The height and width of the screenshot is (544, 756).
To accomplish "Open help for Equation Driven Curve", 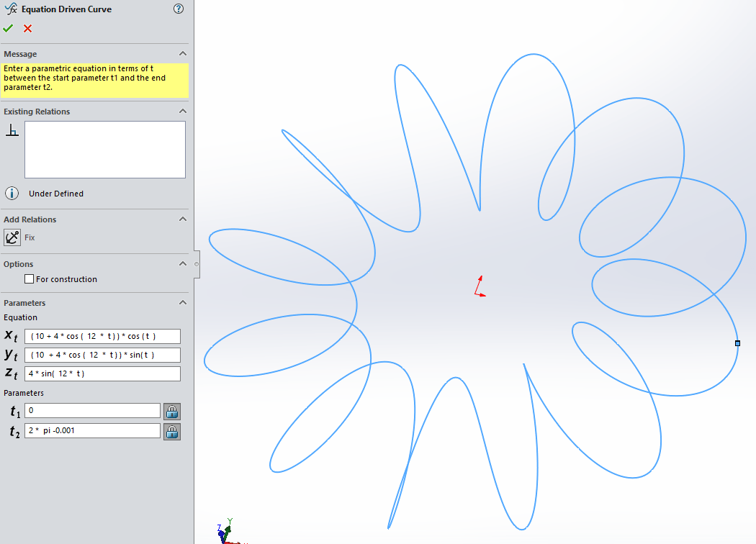I will coord(179,9).
